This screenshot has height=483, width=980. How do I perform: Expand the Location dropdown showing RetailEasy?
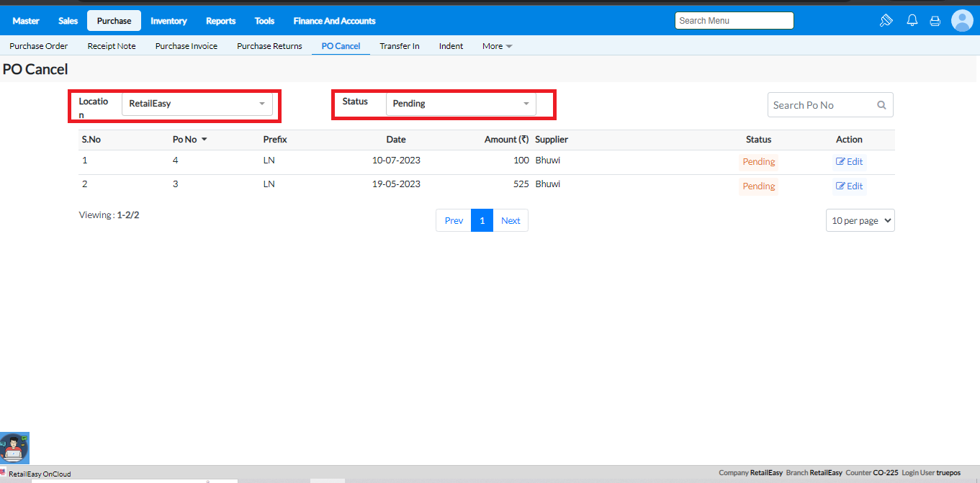tap(197, 104)
